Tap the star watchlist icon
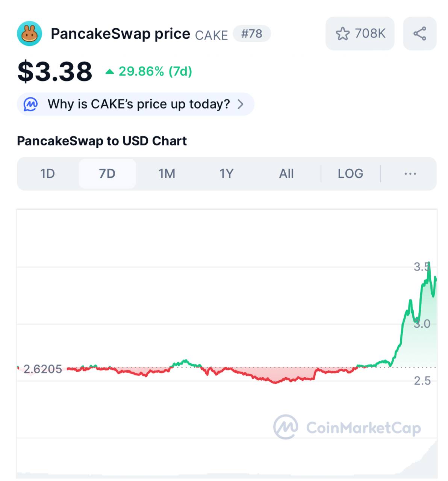This screenshot has width=448, height=481. tap(342, 34)
